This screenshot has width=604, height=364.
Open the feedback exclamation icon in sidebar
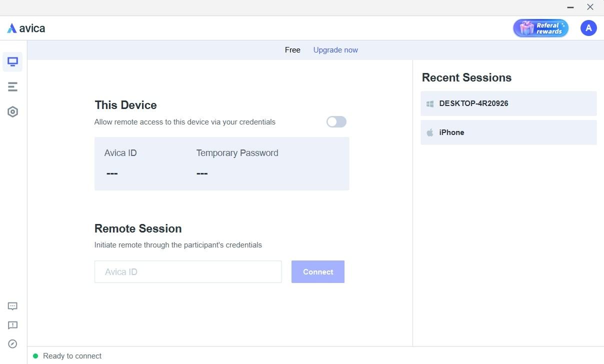(13, 325)
